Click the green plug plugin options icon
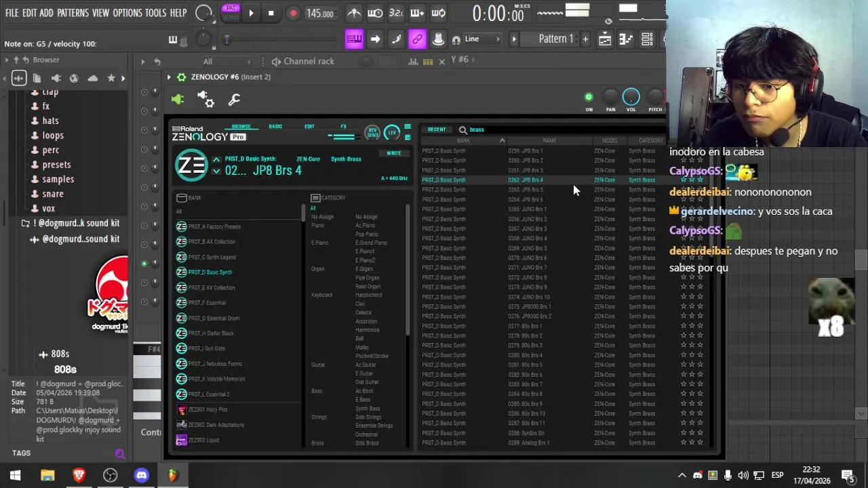 pyautogui.click(x=178, y=100)
